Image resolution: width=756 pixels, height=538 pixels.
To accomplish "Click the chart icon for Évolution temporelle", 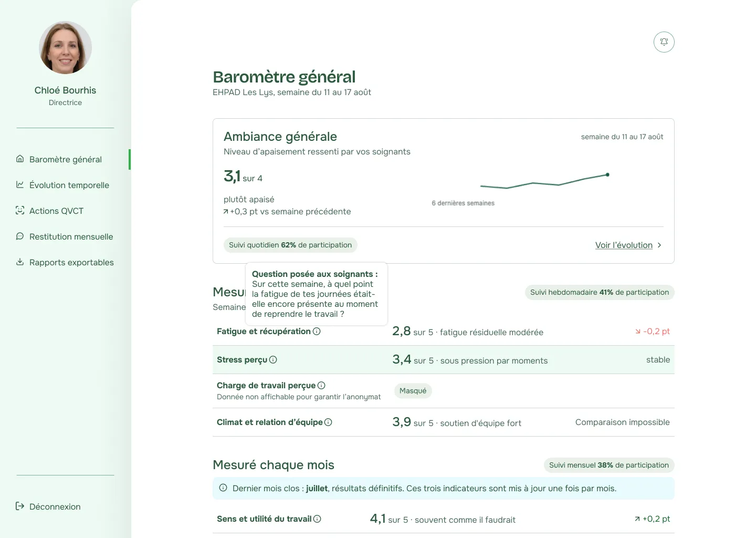I will [x=20, y=185].
